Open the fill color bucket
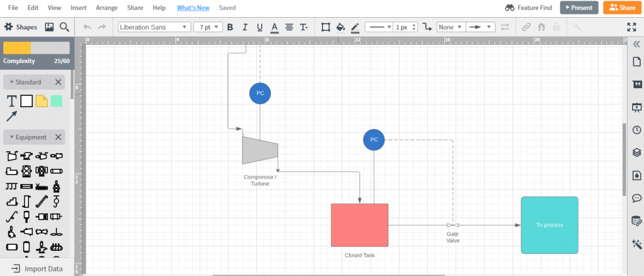The width and height of the screenshot is (644, 276). [340, 27]
